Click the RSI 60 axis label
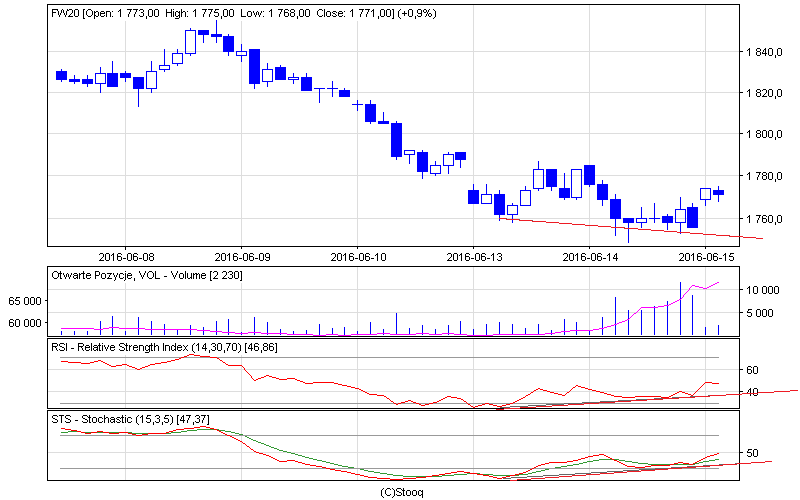800x500 pixels. 752,370
